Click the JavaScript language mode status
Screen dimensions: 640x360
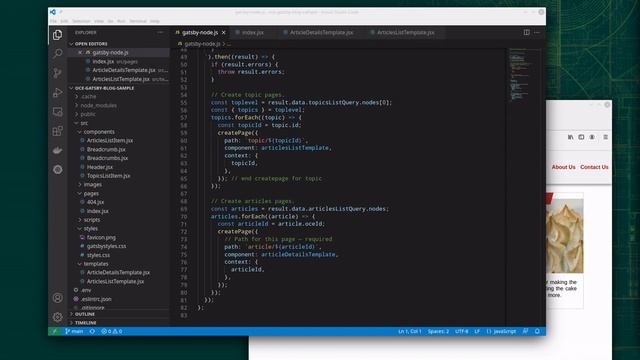pyautogui.click(x=501, y=331)
